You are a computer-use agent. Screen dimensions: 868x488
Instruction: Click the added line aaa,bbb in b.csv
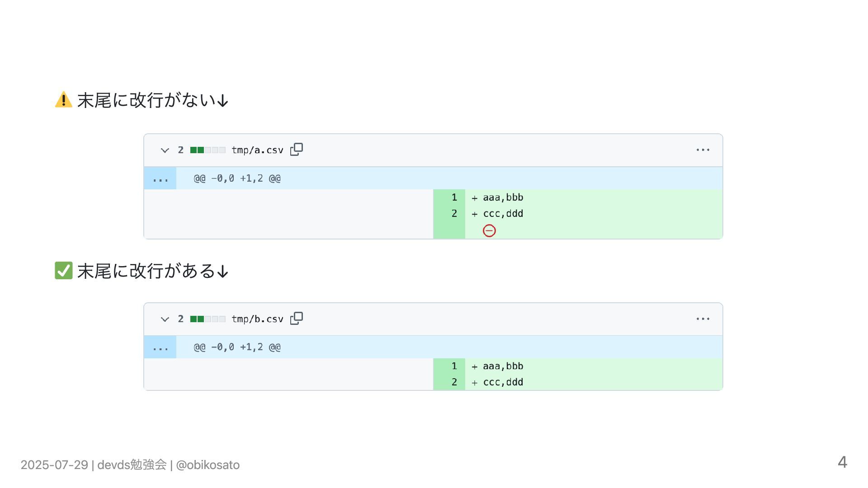[503, 366]
